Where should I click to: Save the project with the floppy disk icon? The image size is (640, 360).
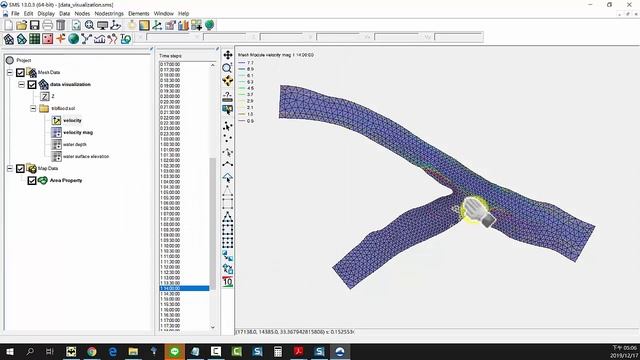(x=35, y=25)
